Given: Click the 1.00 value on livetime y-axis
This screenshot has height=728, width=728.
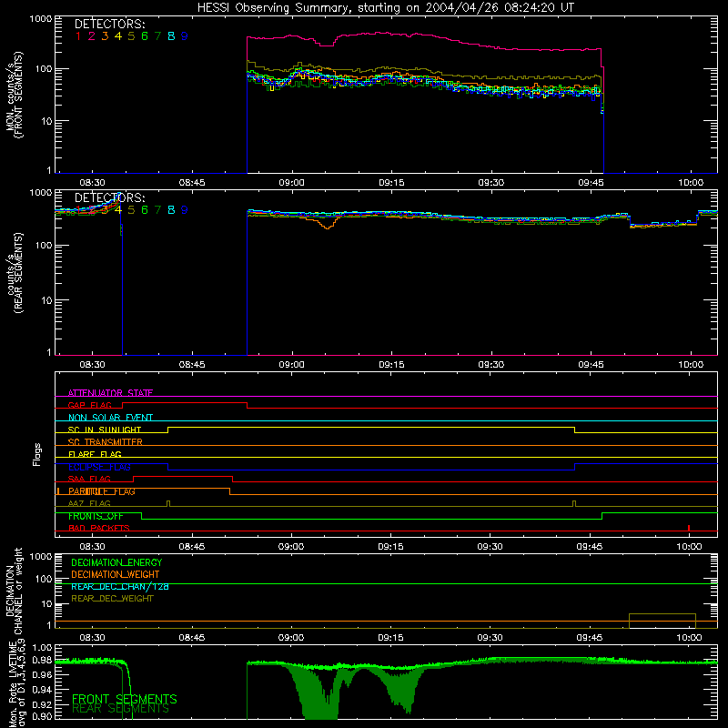Looking at the screenshot, I should tap(42, 648).
